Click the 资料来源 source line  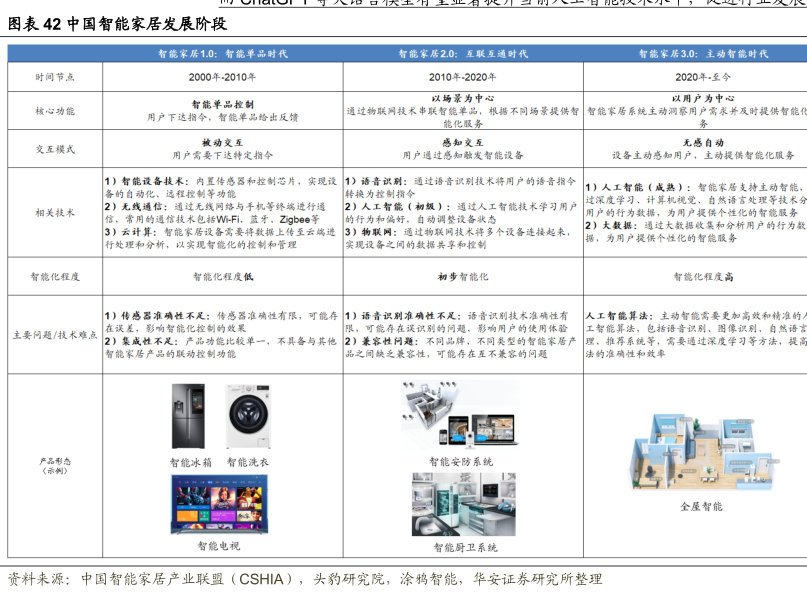coord(304,579)
